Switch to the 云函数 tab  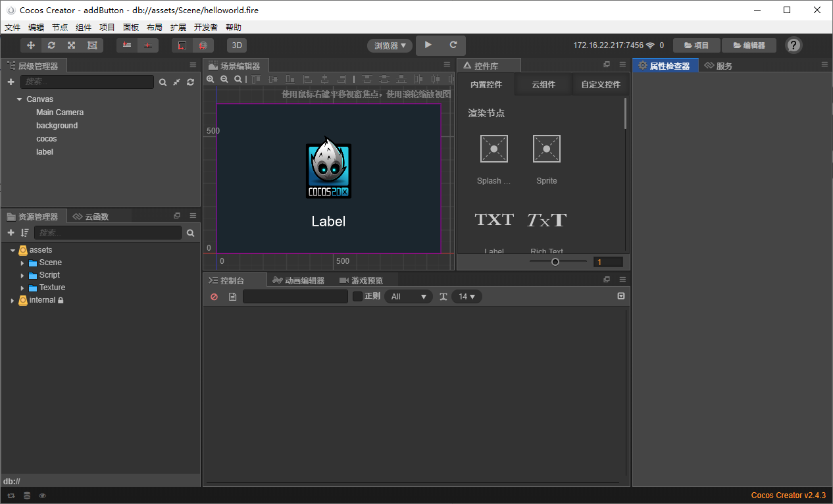tap(91, 216)
